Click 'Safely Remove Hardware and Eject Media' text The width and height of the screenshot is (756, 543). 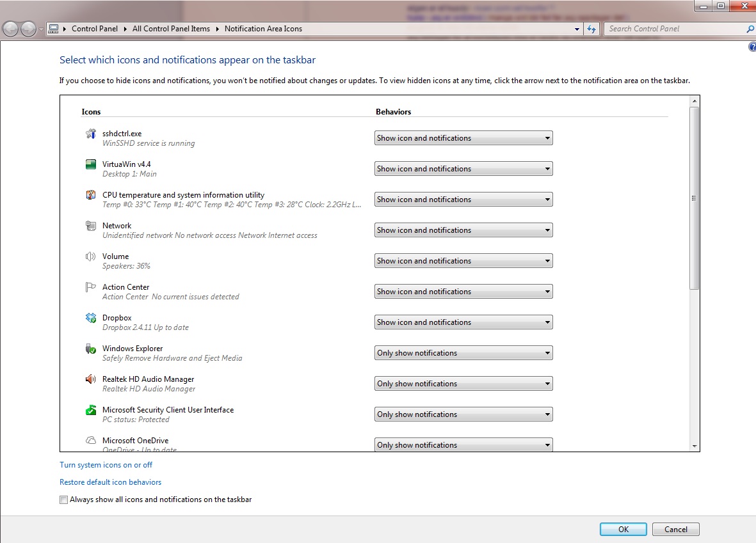[172, 358]
